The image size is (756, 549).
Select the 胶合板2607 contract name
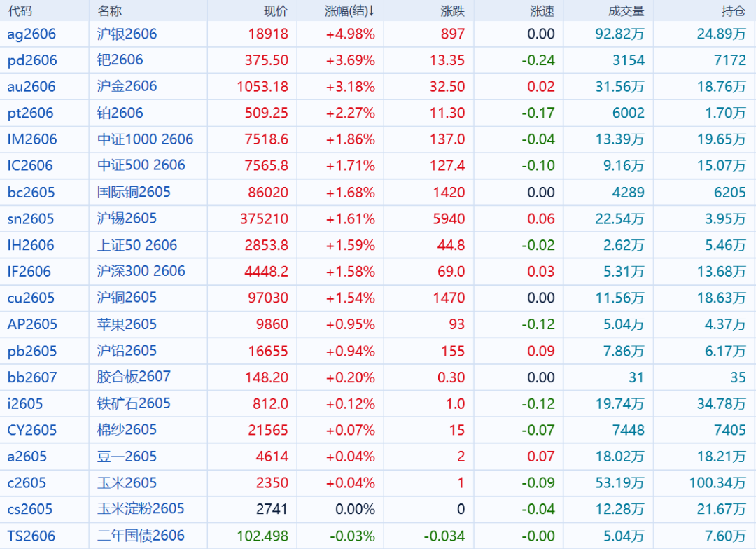pos(134,377)
